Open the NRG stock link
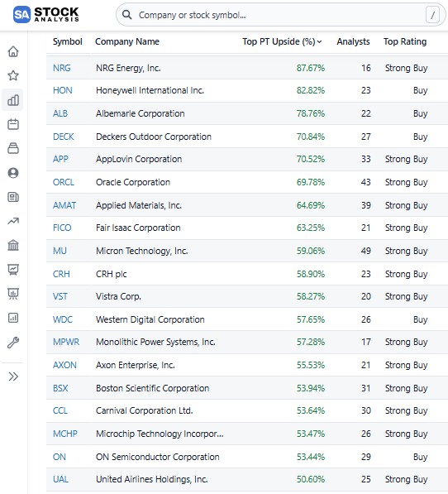The width and height of the screenshot is (448, 494). (x=62, y=68)
